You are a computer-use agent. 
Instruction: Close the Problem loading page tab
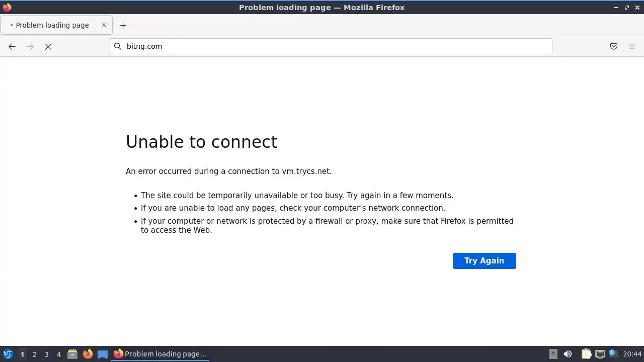(104, 25)
